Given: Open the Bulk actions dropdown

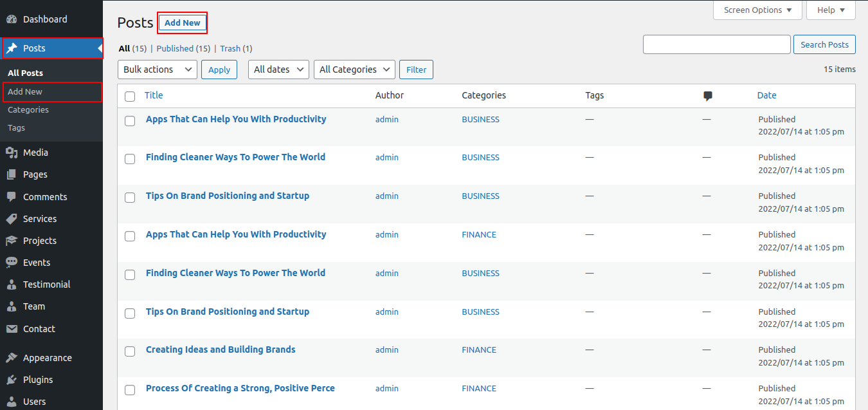Looking at the screenshot, I should coord(158,70).
